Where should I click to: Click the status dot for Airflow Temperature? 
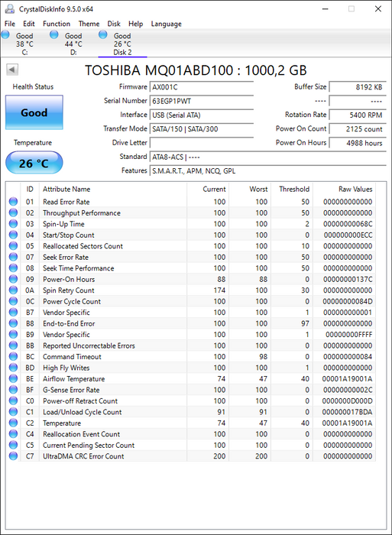point(13,379)
